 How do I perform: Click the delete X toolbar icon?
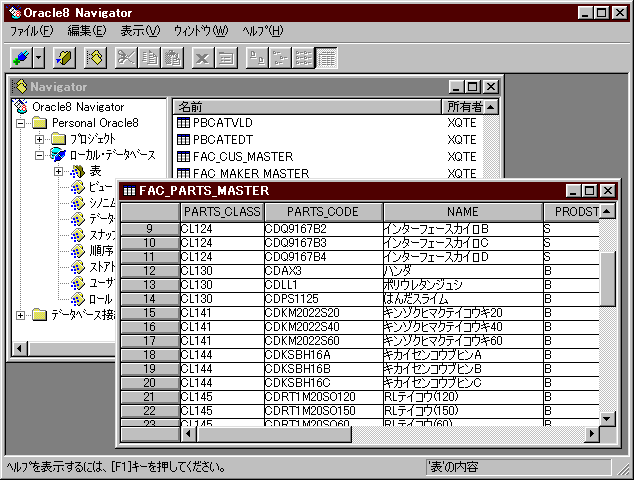pyautogui.click(x=203, y=58)
